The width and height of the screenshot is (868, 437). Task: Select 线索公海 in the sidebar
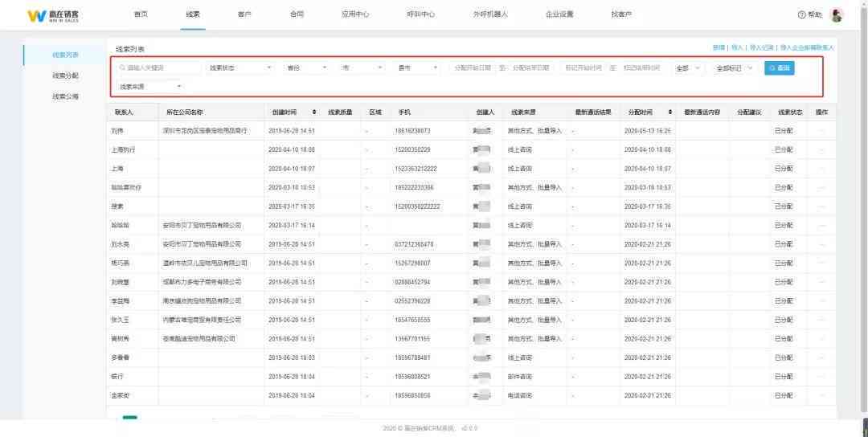pyautogui.click(x=65, y=96)
